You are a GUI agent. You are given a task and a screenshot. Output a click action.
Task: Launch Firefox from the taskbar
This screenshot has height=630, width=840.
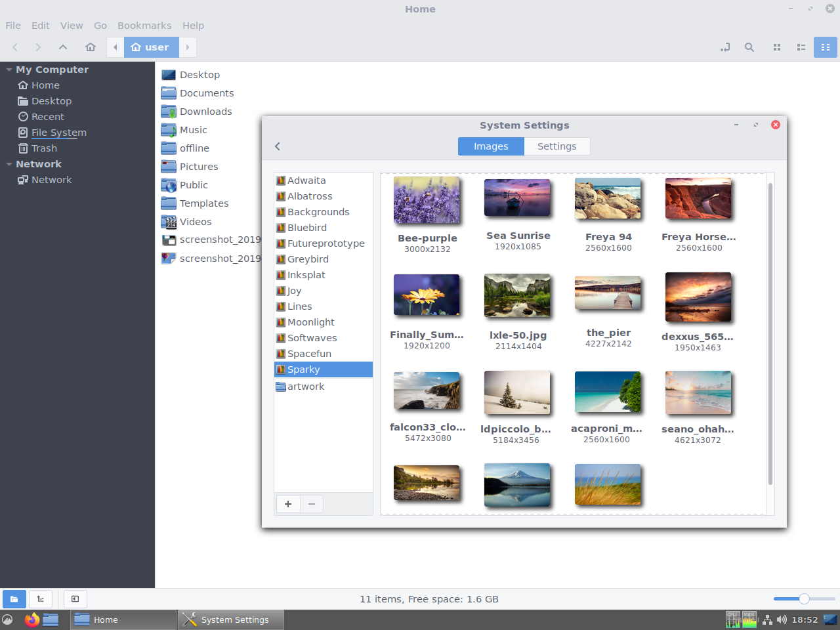click(x=31, y=619)
